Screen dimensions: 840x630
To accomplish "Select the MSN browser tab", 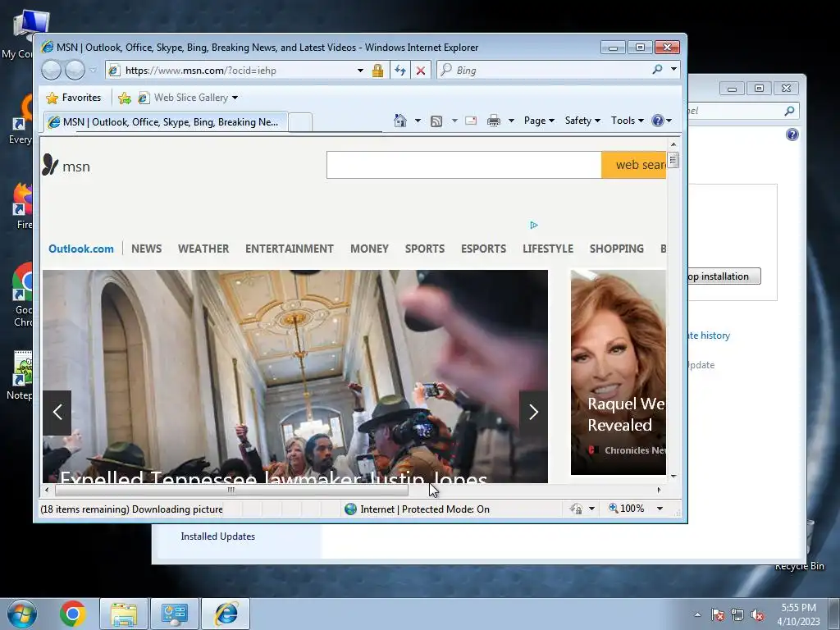I will [x=166, y=122].
